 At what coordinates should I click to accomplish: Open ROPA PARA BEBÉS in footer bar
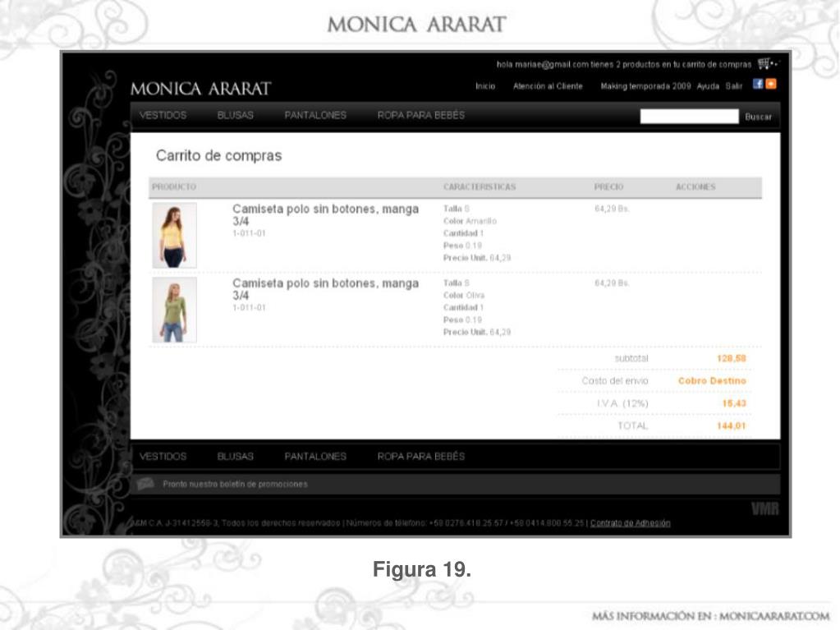[x=421, y=457]
